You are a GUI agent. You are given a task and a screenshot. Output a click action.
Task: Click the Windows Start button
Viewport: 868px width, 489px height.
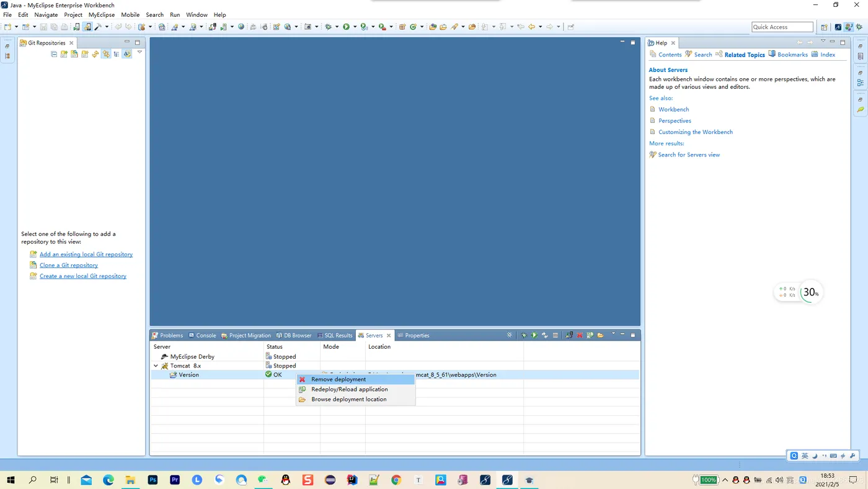coord(11,480)
